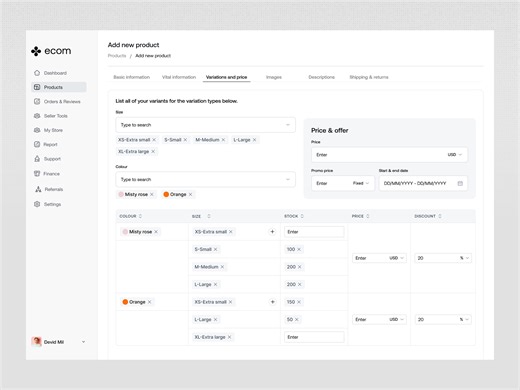Remove Misty rose colour tag under Colour field
Image resolution: width=520 pixels, height=390 pixels.
pyautogui.click(x=152, y=194)
